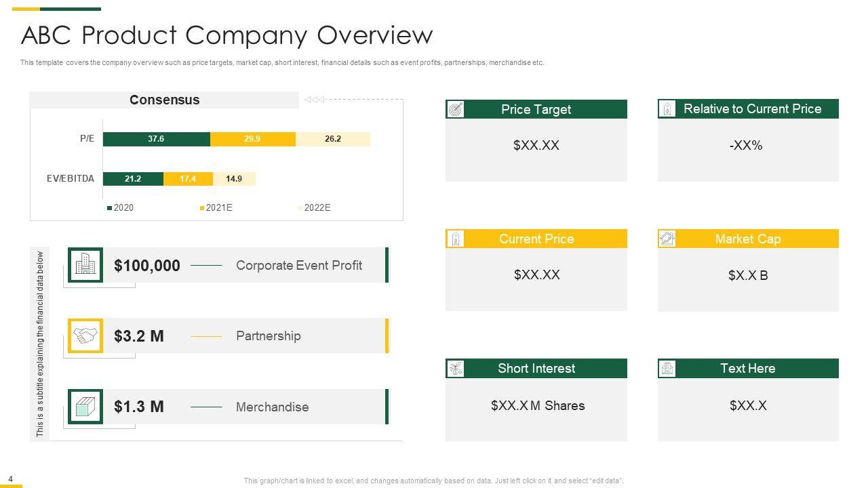Select the 2021E legend entry
The width and height of the screenshot is (868, 488).
(218, 208)
